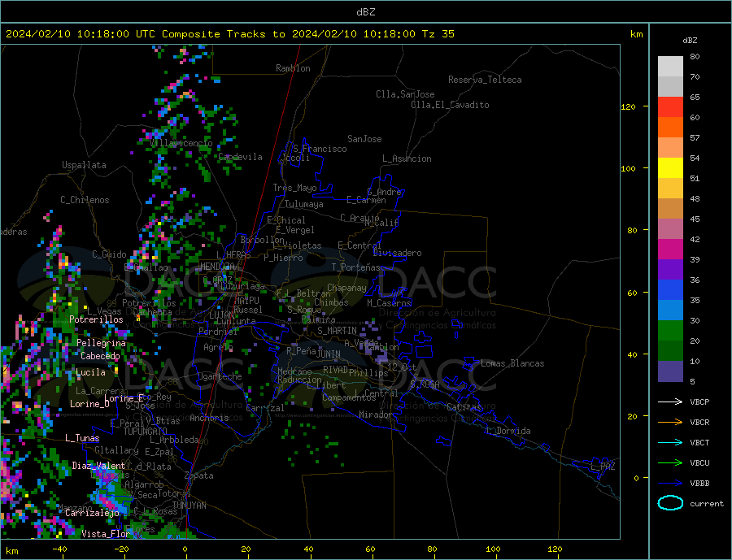The height and width of the screenshot is (560, 732).
Task: Click the Composite Tracks timestamp header
Action: pos(230,34)
